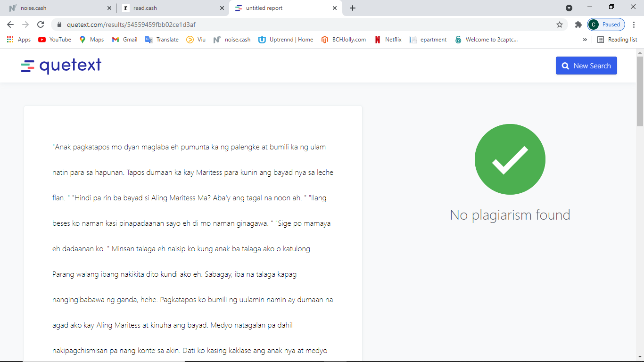
Task: Open the Viu bookmark
Action: click(196, 40)
